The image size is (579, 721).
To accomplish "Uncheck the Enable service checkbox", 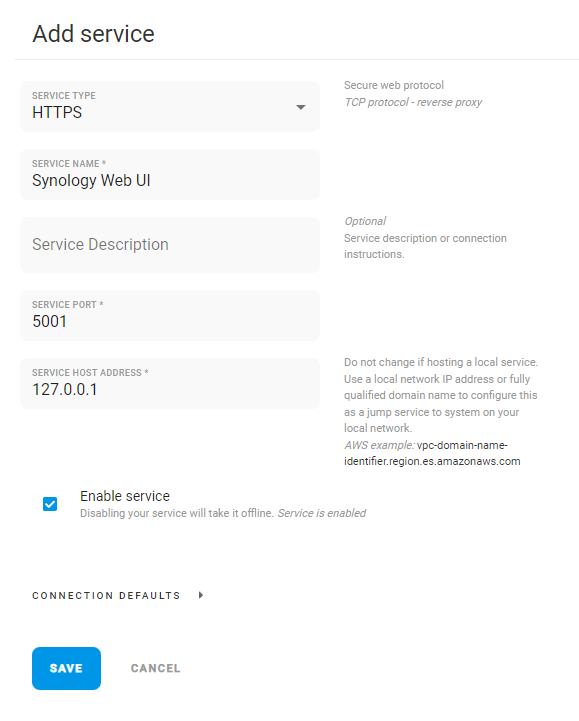I will point(50,504).
